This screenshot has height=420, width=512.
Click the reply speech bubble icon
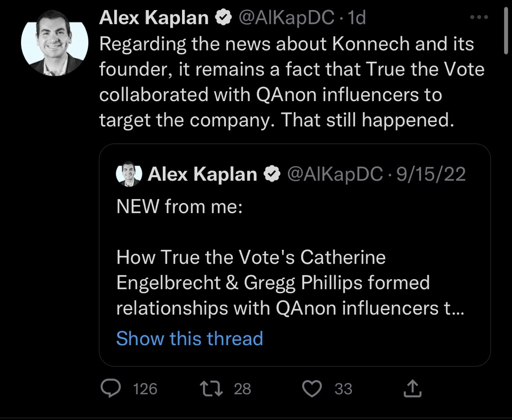[x=110, y=389]
